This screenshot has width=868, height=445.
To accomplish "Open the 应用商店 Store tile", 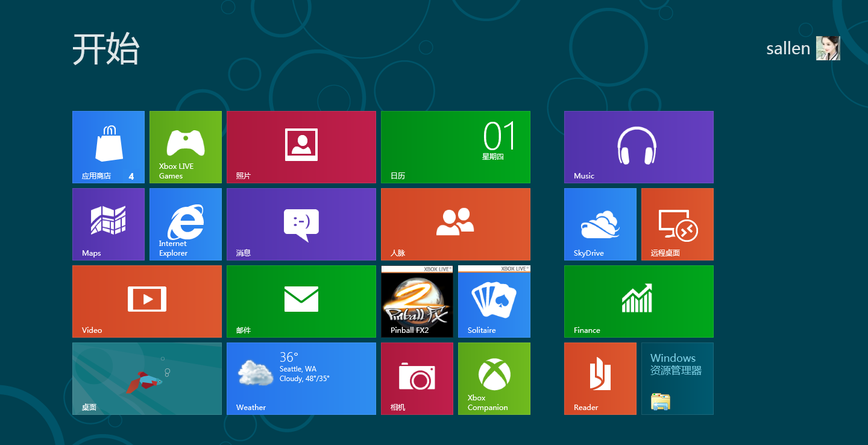I will (x=108, y=147).
